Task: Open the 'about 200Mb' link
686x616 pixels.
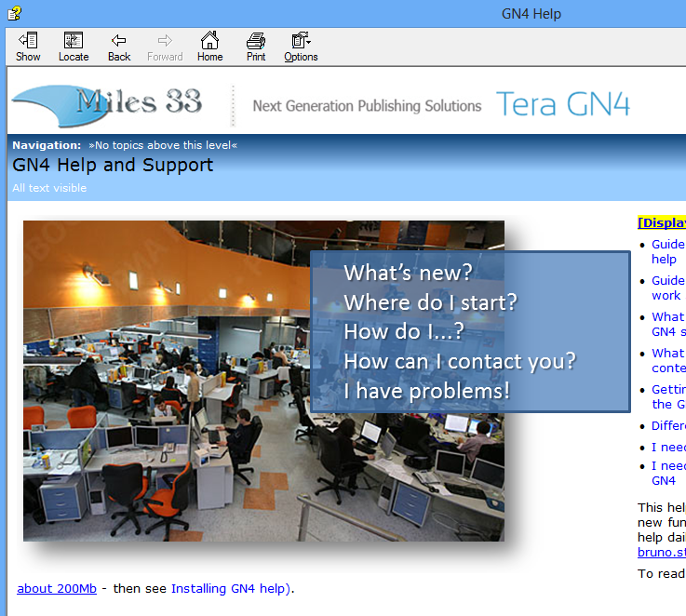Action: [x=57, y=588]
